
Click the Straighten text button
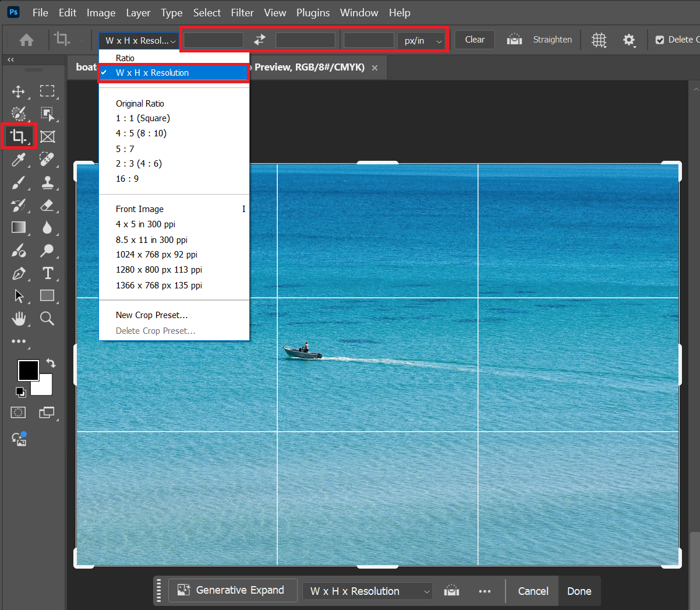tap(552, 40)
